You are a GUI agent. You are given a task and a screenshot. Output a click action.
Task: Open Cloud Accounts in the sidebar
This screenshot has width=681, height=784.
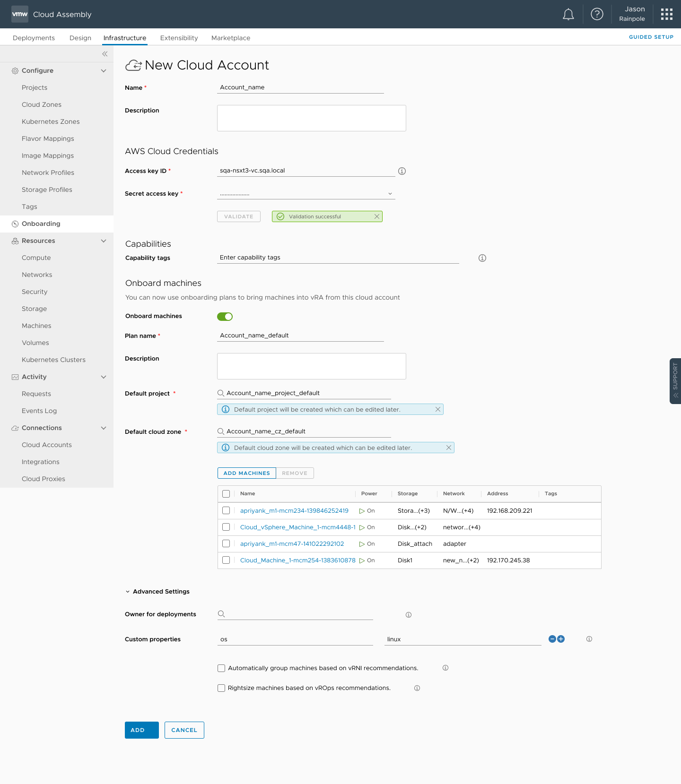tap(47, 445)
